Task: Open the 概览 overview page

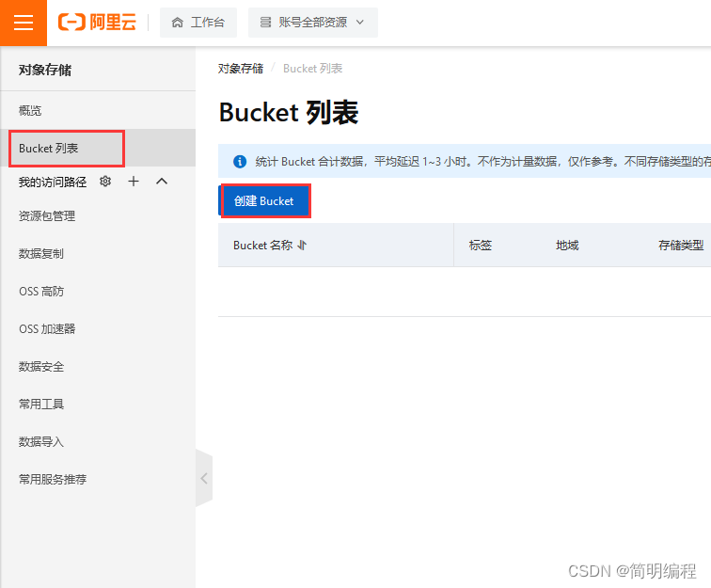Action: (x=30, y=110)
